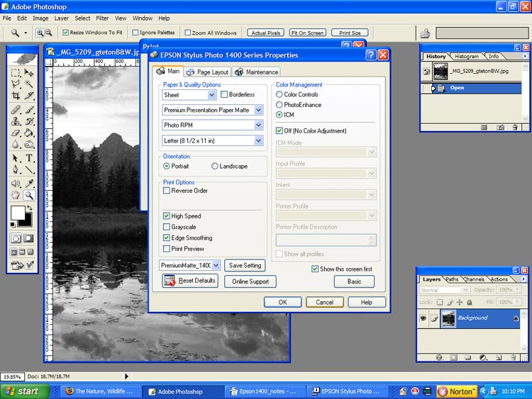Open PremiumMatte_1400 saved settings dropdown
The image size is (532, 399).
tap(216, 266)
